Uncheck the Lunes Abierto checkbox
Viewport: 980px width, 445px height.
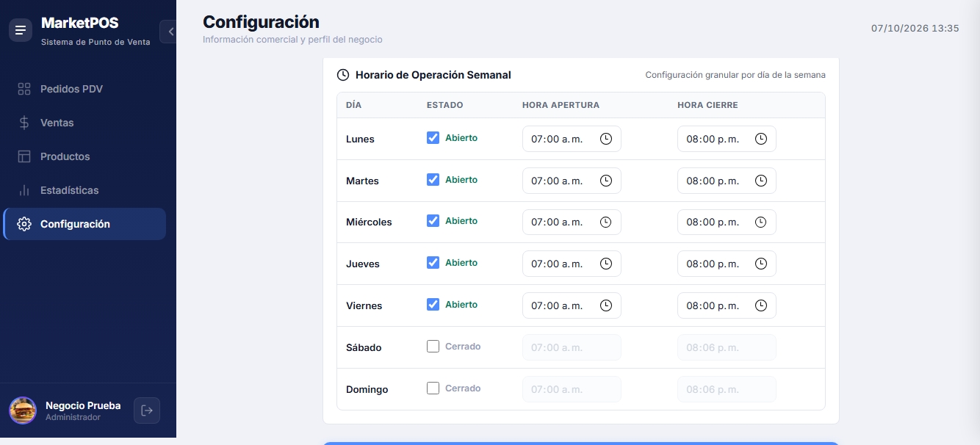pos(433,138)
